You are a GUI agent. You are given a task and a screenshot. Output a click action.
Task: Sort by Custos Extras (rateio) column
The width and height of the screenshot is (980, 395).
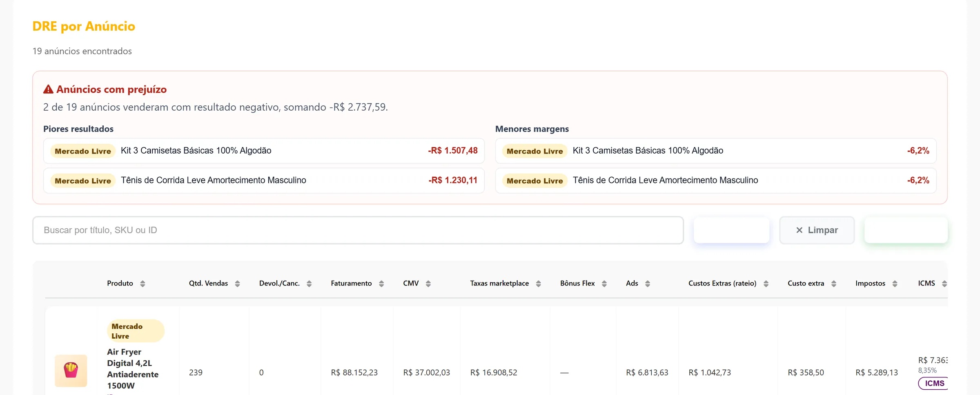point(728,283)
